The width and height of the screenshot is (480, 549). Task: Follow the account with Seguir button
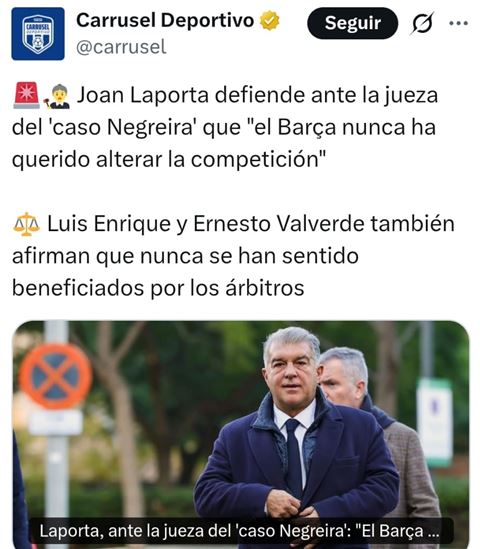pyautogui.click(x=353, y=23)
